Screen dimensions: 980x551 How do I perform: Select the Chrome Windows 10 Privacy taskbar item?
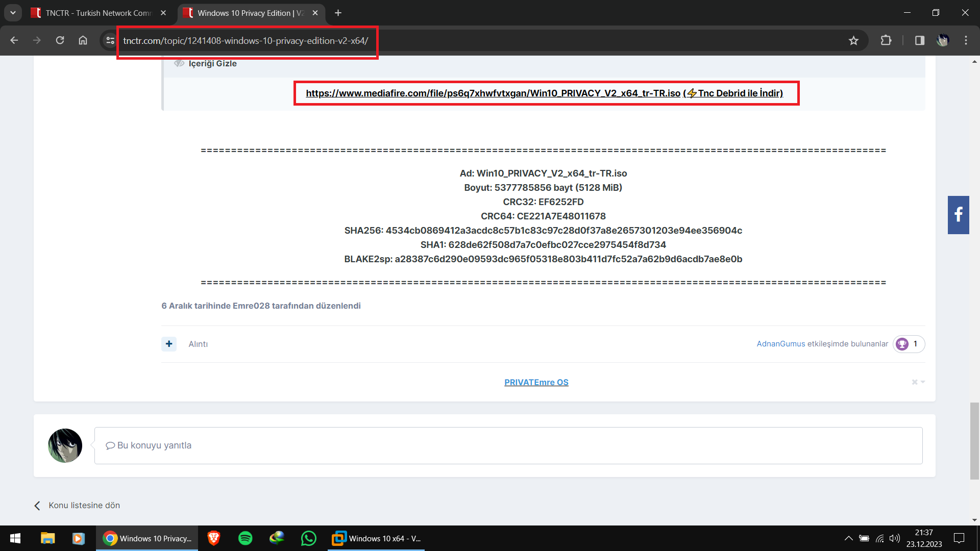coord(147,538)
